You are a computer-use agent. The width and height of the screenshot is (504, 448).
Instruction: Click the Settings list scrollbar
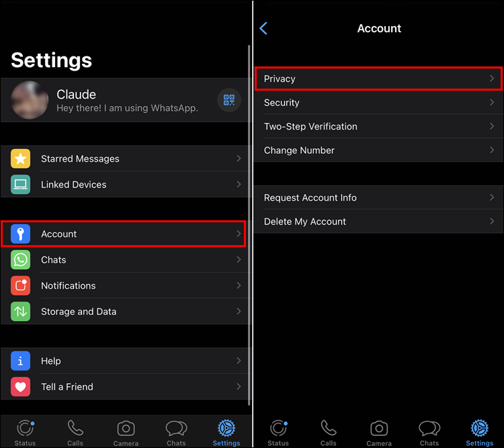[x=249, y=225]
